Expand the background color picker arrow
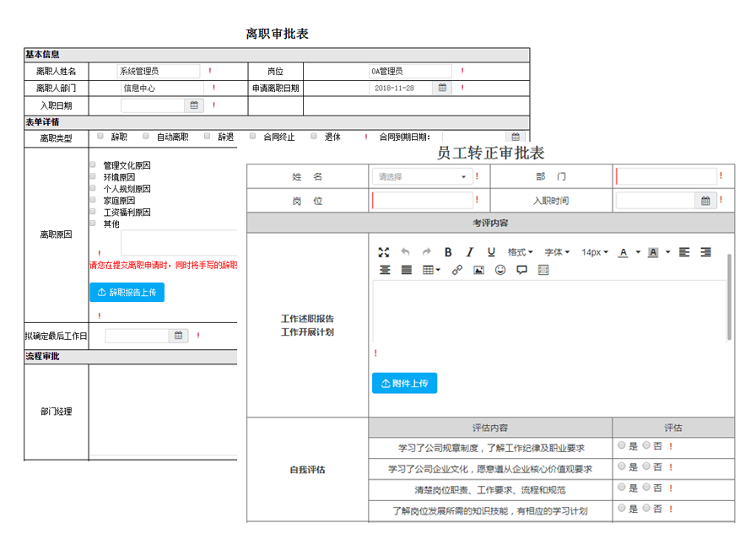The width and height of the screenshot is (756, 555). coord(667,252)
